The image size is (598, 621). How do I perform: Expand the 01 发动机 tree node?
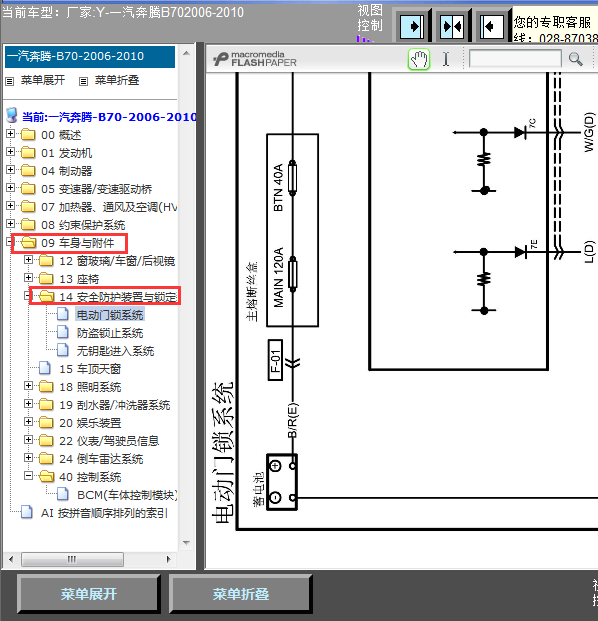coord(10,151)
